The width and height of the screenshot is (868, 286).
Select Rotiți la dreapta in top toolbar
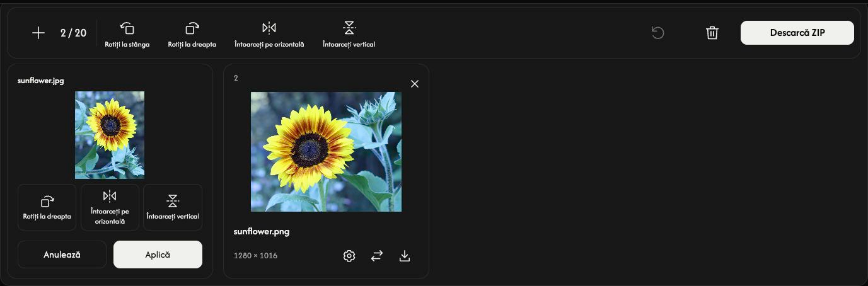(192, 35)
